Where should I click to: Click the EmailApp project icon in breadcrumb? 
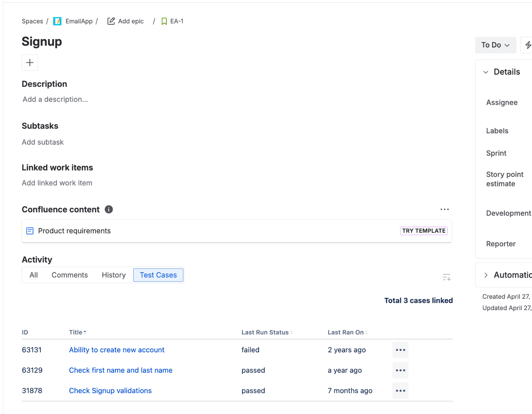pos(57,21)
